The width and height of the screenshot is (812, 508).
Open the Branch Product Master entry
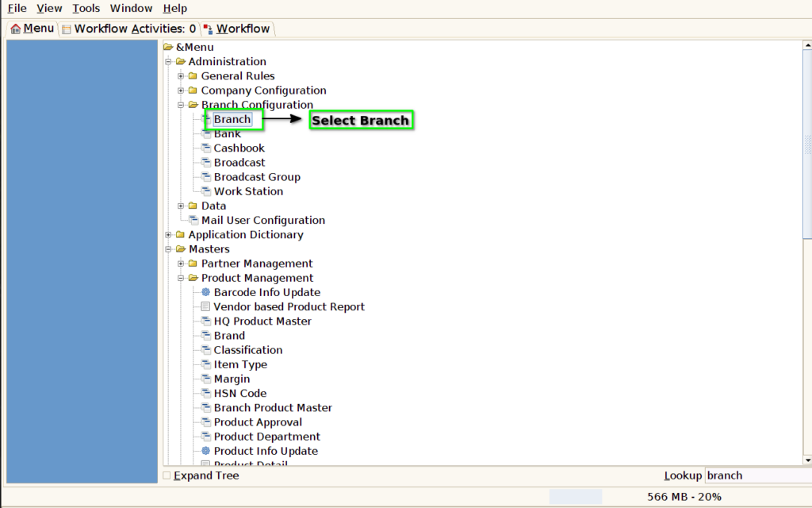273,408
